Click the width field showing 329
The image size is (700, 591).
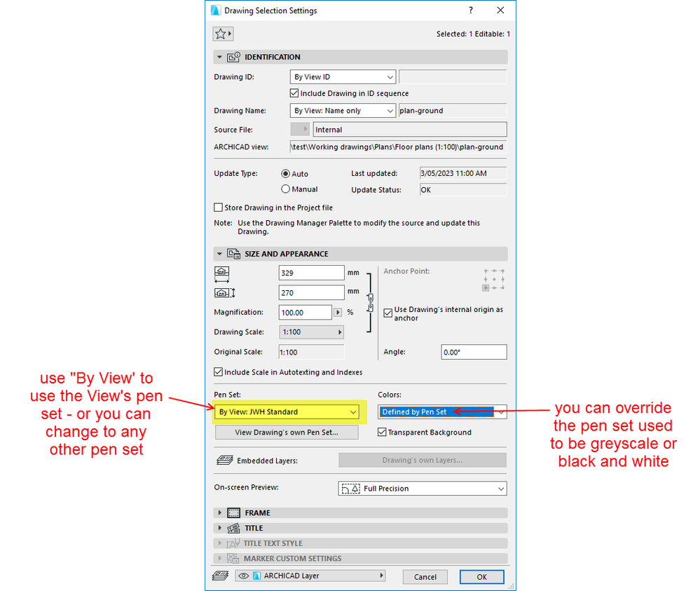pyautogui.click(x=311, y=273)
